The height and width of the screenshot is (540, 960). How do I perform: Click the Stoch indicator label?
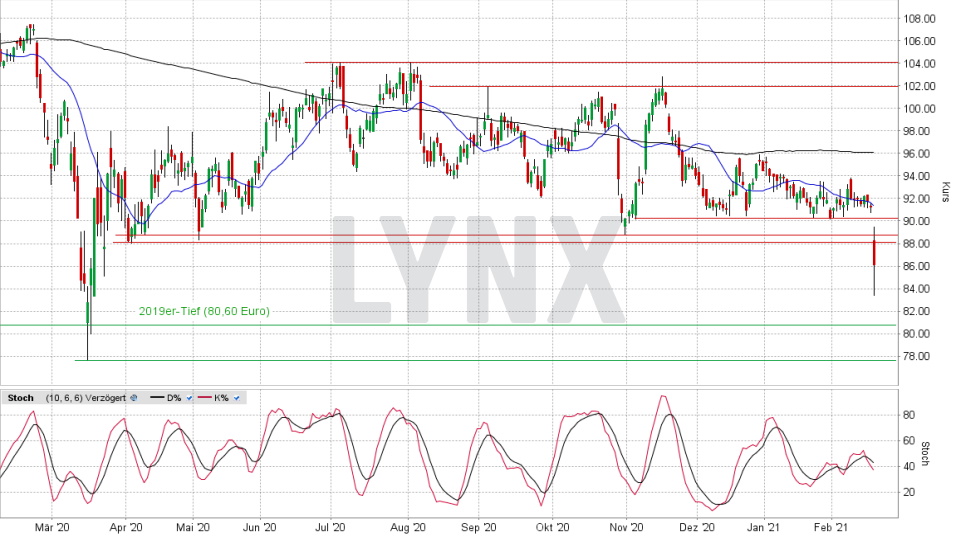point(21,398)
